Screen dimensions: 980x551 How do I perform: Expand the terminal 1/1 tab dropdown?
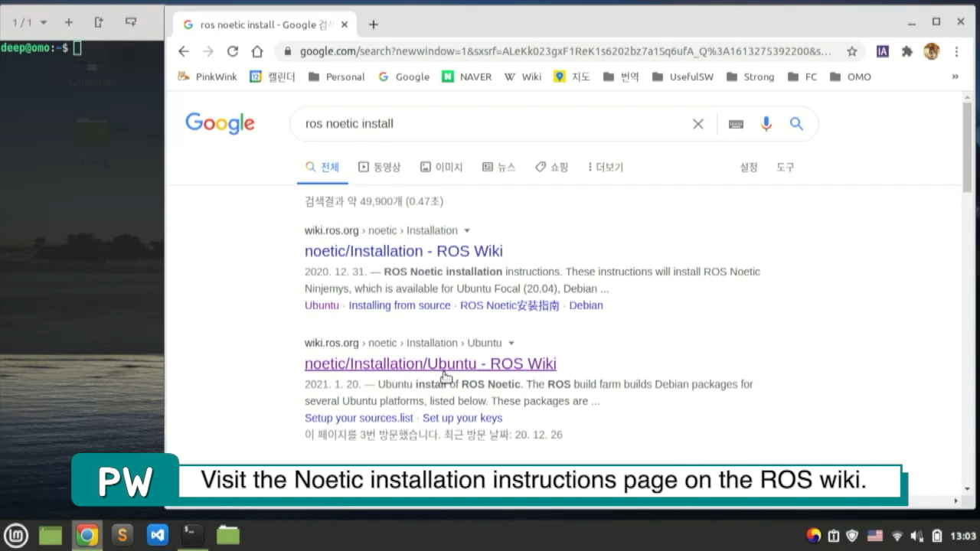click(43, 22)
